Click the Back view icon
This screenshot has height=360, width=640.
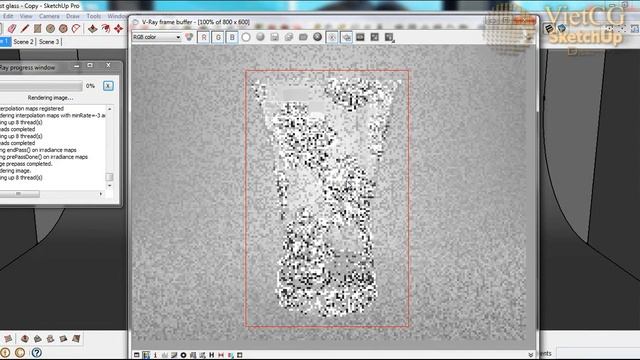point(63,338)
